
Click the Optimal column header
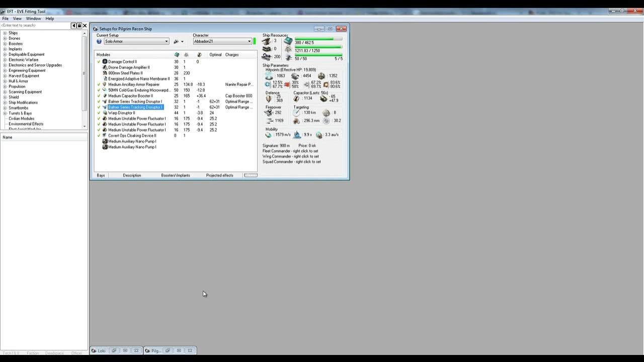[215, 55]
